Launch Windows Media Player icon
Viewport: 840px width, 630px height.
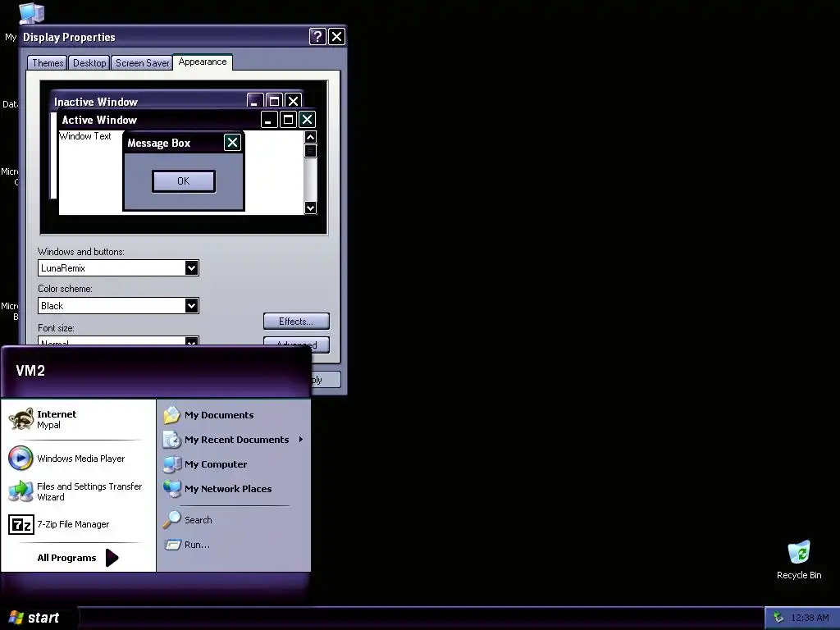click(x=21, y=458)
